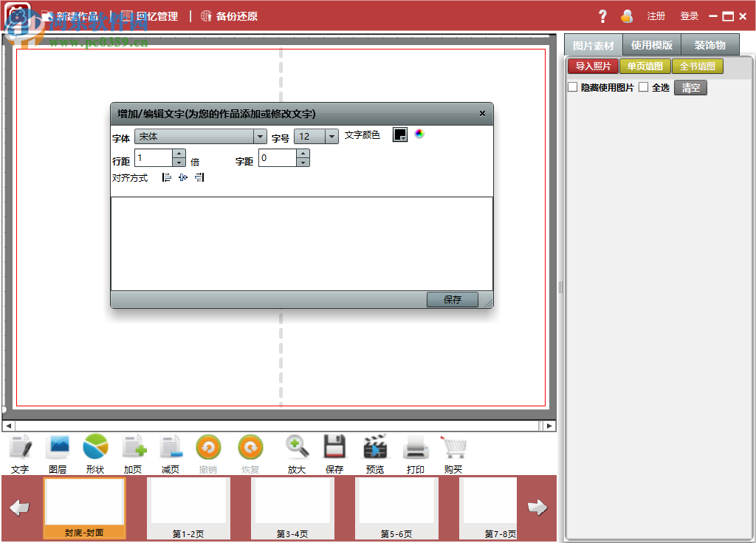Click 导入照片 button
The height and width of the screenshot is (543, 756).
click(x=593, y=66)
